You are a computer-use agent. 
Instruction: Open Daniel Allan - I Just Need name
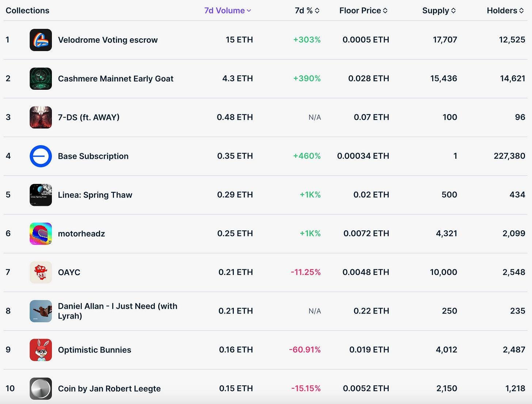click(118, 311)
